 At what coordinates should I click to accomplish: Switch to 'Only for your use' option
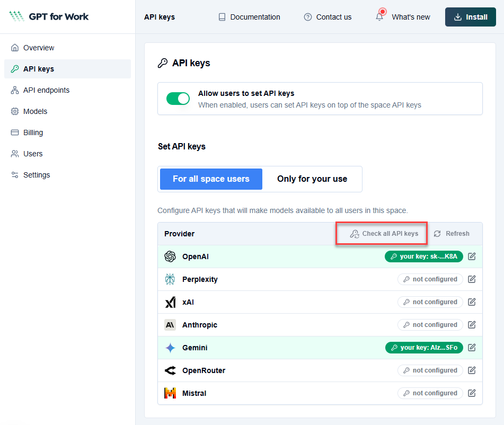click(x=312, y=179)
